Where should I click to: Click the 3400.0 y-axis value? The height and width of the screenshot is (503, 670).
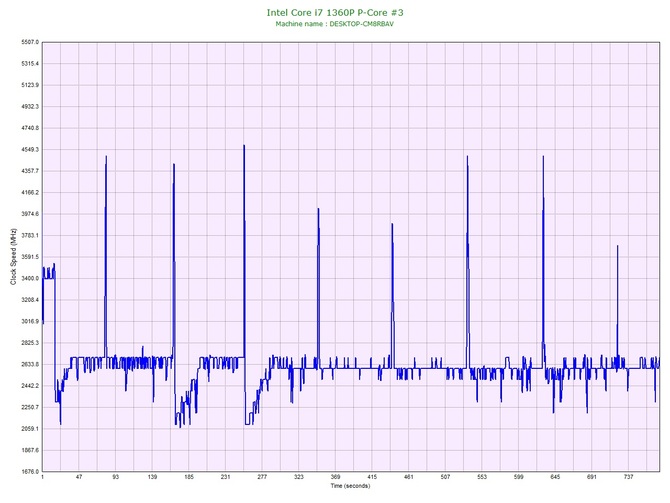pyautogui.click(x=30, y=278)
